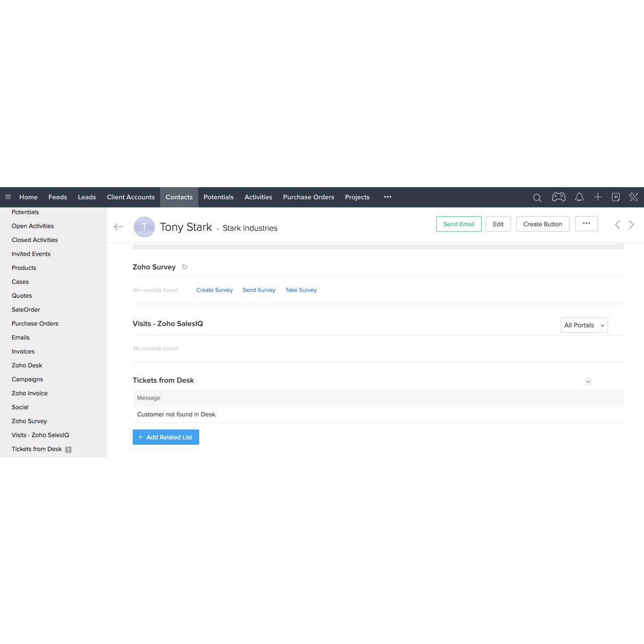Go back using the left arrow near Tony Stark
This screenshot has height=644, width=644.
pyautogui.click(x=118, y=226)
